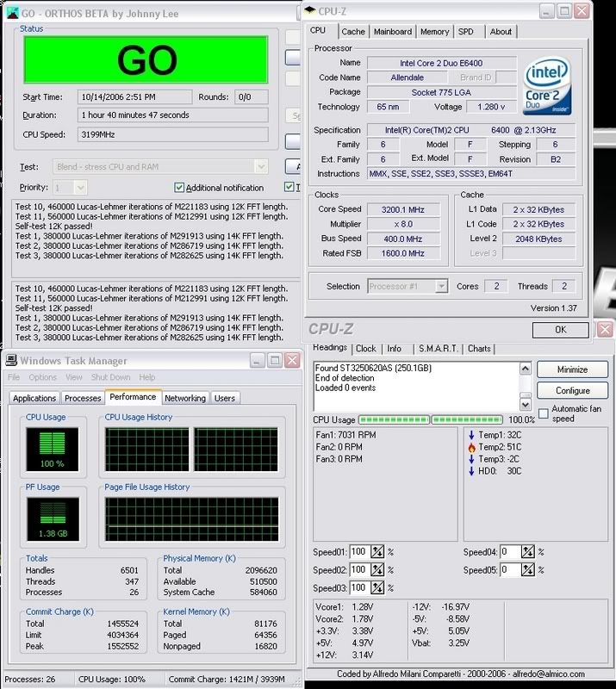The height and width of the screenshot is (689, 616).
Task: Click the Temp3 down-arrow icon
Action: click(x=471, y=459)
